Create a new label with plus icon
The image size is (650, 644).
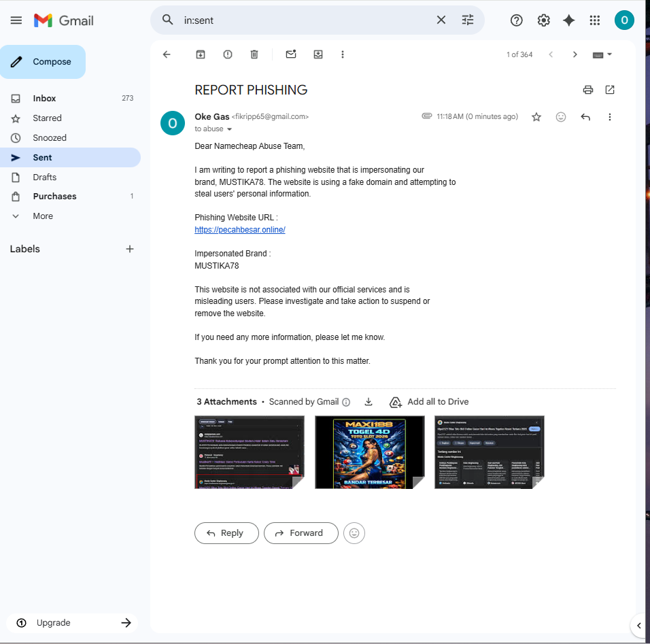click(130, 249)
